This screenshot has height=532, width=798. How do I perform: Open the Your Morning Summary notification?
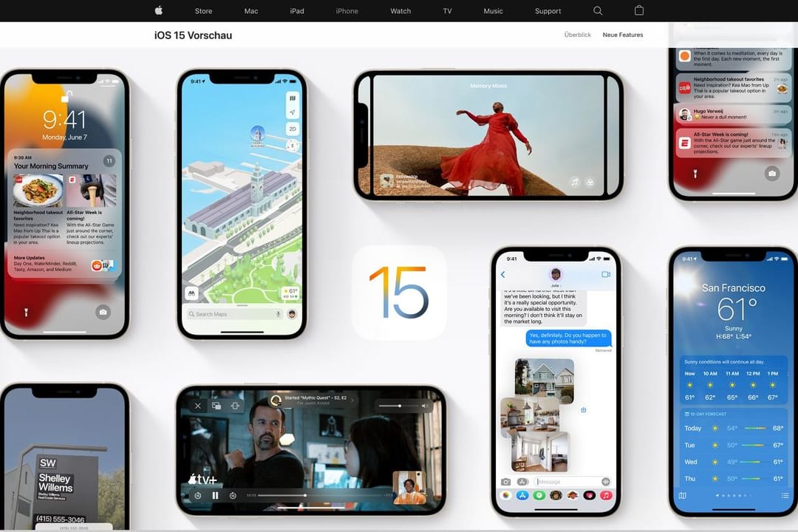point(64,213)
